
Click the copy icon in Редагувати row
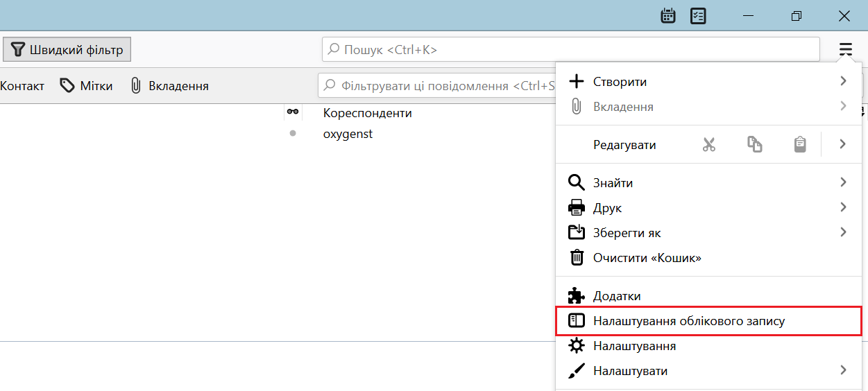coord(754,145)
